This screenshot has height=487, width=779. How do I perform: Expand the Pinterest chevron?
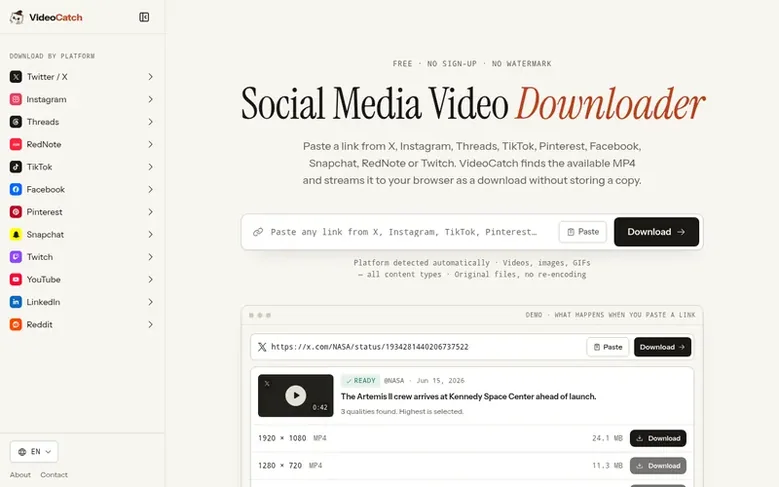click(150, 212)
